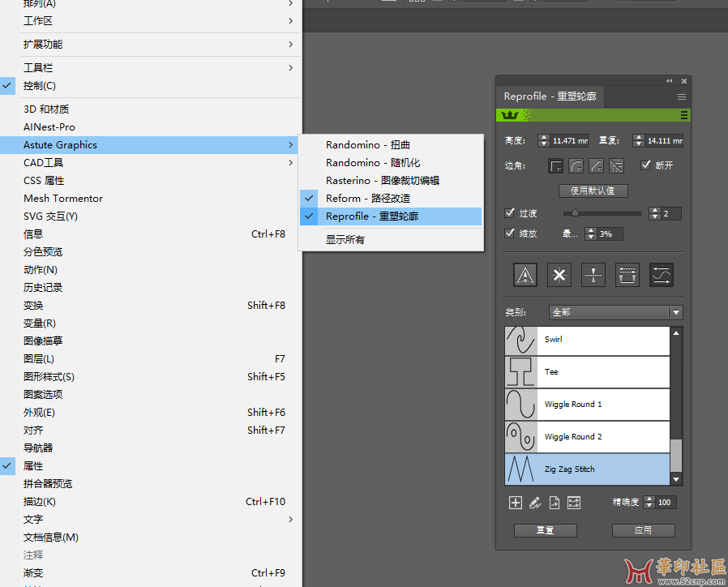Select the rounded corner style icon

(576, 165)
